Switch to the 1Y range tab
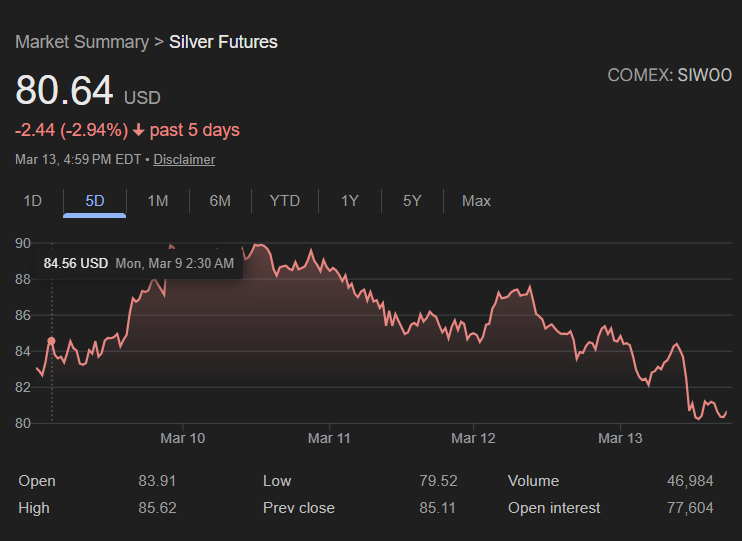Screen dimensions: 742x541 [349, 201]
